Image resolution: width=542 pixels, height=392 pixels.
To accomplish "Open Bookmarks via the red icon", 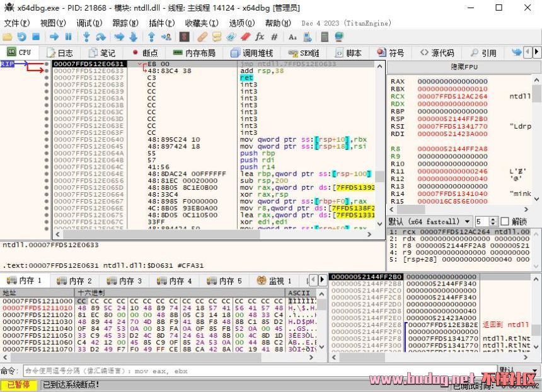I will point(245,37).
